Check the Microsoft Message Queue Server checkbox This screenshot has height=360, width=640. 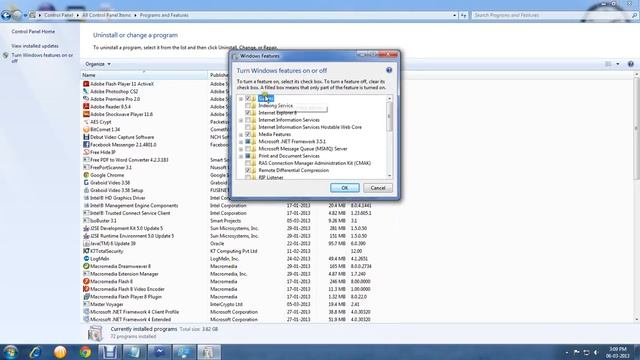point(248,149)
